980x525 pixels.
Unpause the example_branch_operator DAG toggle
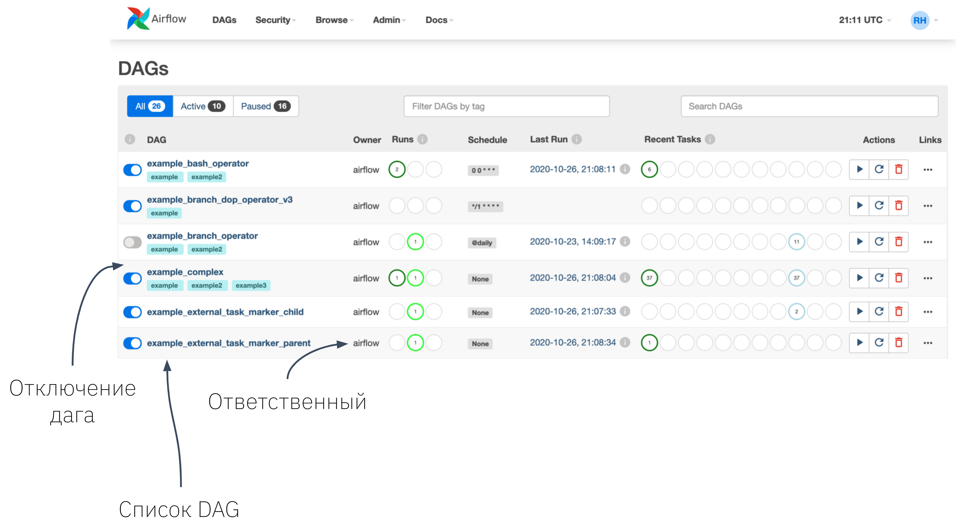pyautogui.click(x=132, y=242)
